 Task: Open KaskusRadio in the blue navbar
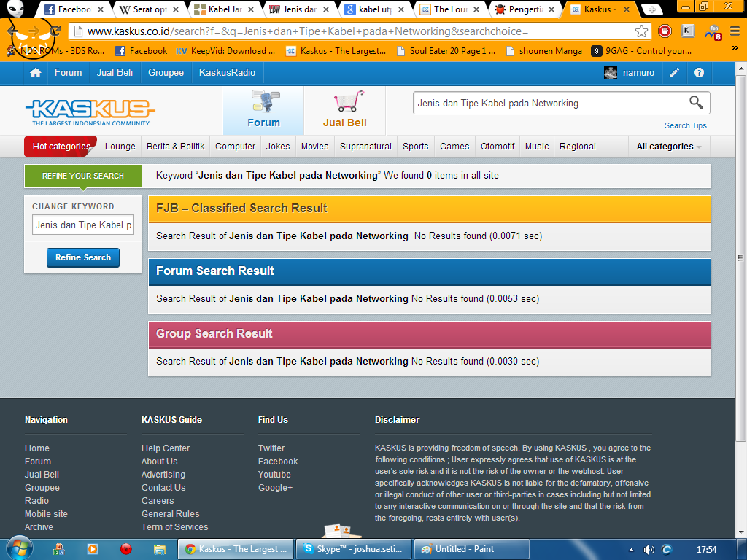coord(228,73)
